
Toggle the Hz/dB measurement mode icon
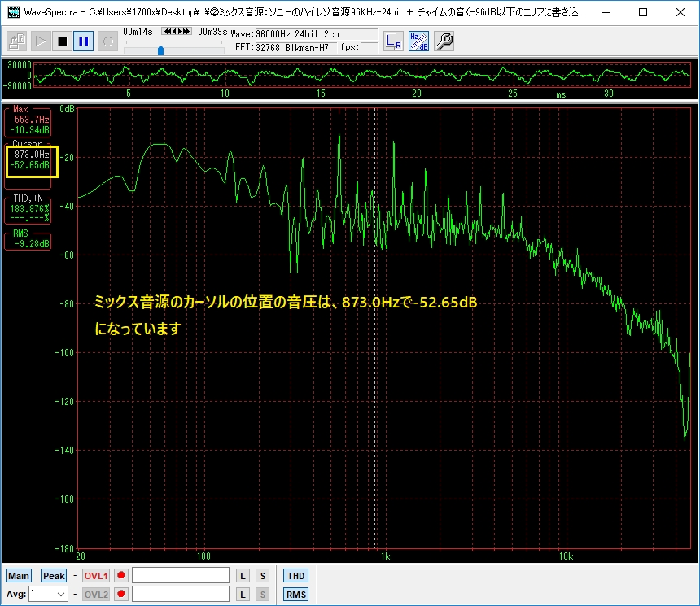point(418,41)
